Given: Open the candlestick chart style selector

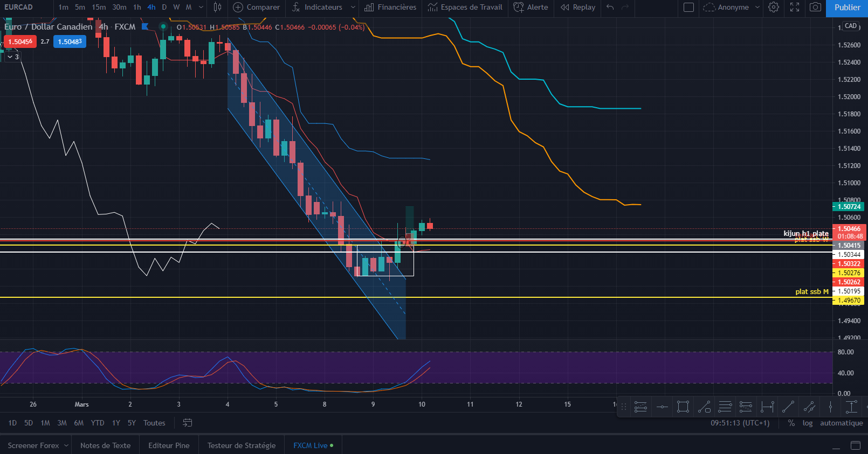Looking at the screenshot, I should coord(217,8).
